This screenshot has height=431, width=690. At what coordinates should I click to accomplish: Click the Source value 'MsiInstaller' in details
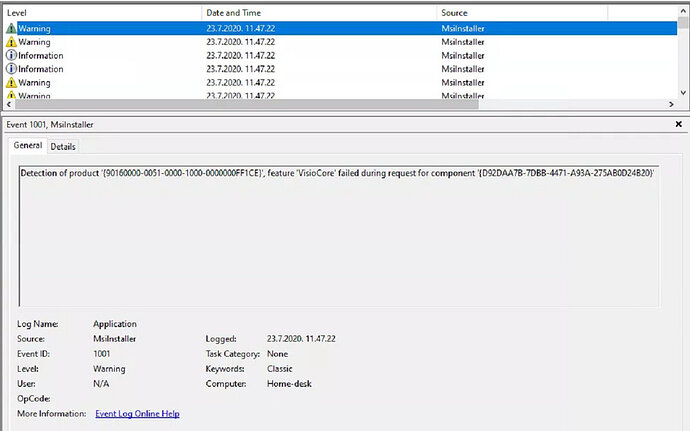pyautogui.click(x=114, y=339)
